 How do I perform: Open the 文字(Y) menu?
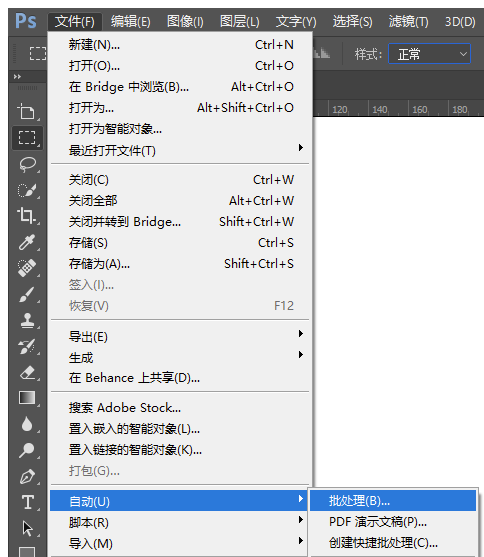click(296, 22)
